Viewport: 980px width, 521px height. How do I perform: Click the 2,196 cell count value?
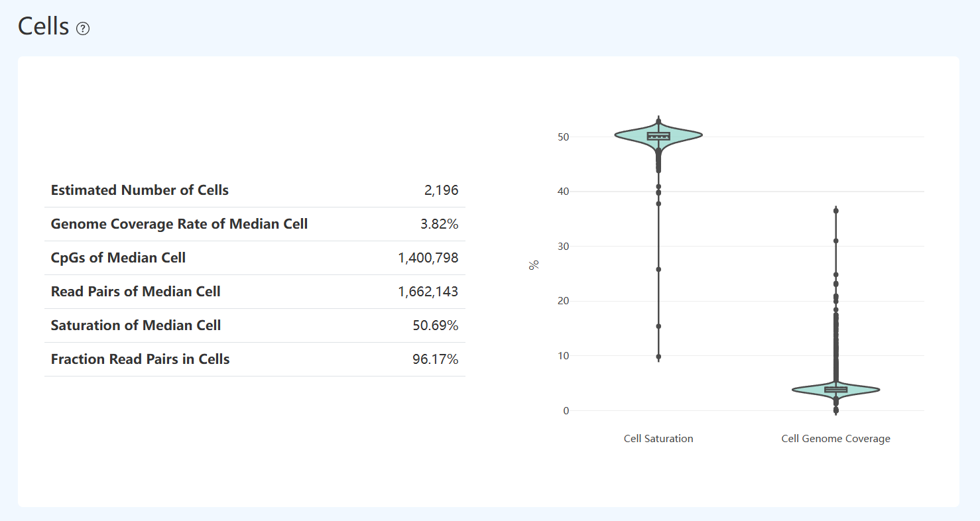(441, 190)
